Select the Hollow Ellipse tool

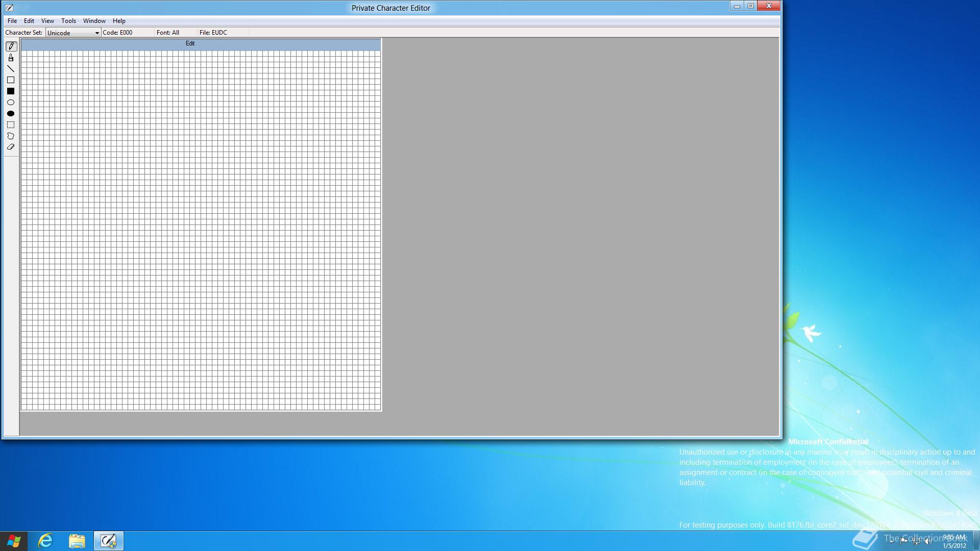[x=11, y=103]
